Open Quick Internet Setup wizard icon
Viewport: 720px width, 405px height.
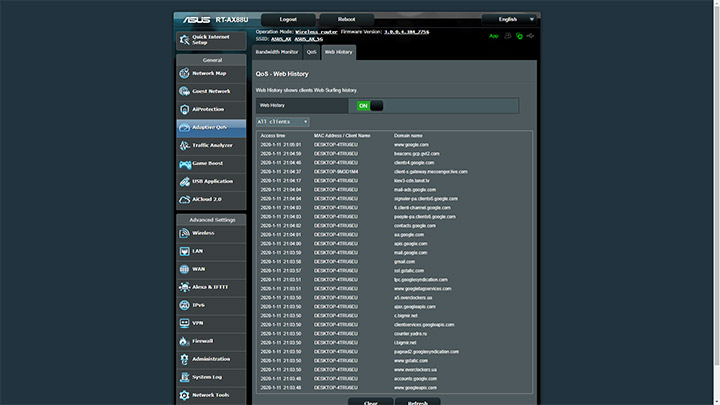[185, 39]
